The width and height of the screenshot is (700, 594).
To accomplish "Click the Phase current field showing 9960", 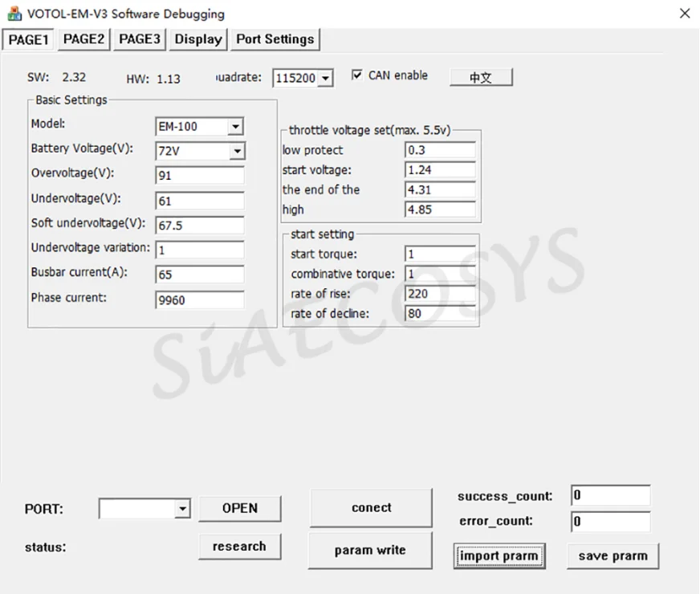I will pyautogui.click(x=200, y=300).
